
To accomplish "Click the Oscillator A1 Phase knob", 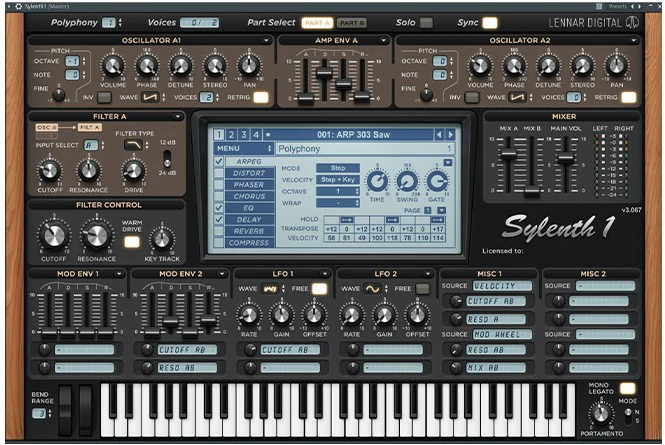I will point(146,66).
